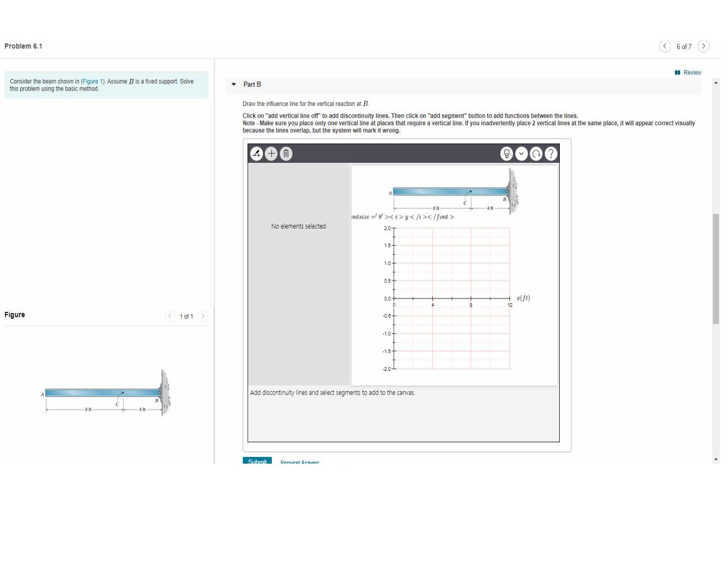
Task: Select the add segment tool icon
Action: tap(256, 154)
